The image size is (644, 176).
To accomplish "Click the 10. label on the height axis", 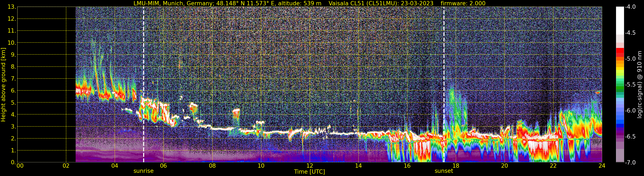I will (12, 43).
